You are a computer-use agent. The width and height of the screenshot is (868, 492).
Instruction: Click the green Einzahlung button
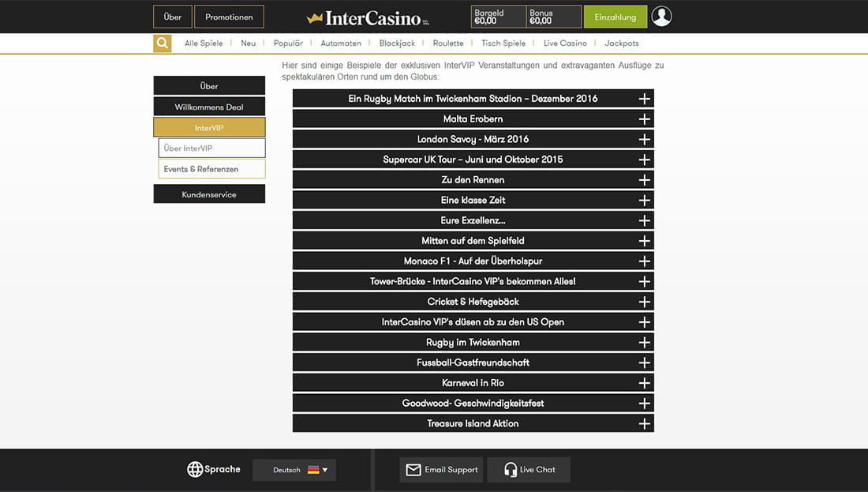point(615,17)
